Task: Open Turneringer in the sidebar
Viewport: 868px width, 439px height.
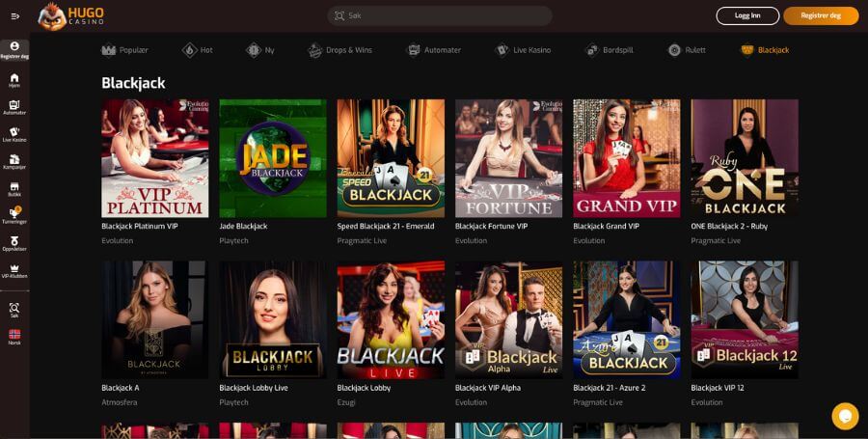Action: tap(14, 216)
